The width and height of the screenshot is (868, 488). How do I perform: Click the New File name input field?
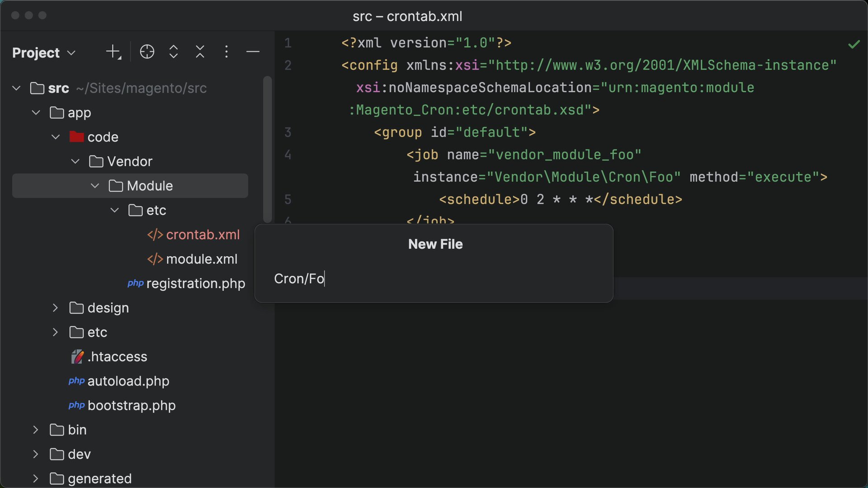coord(434,279)
